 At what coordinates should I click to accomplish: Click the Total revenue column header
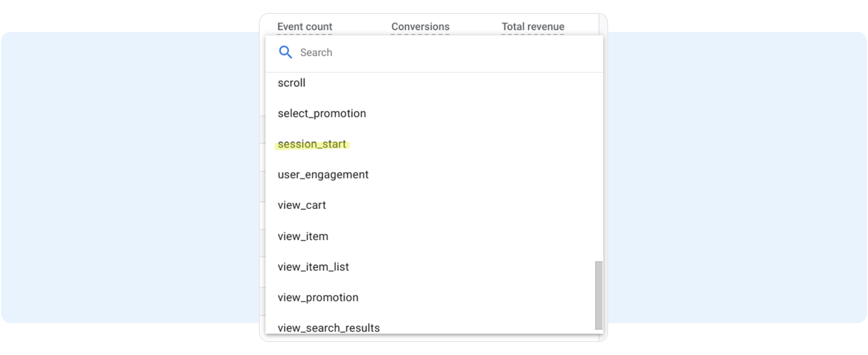pos(533,26)
